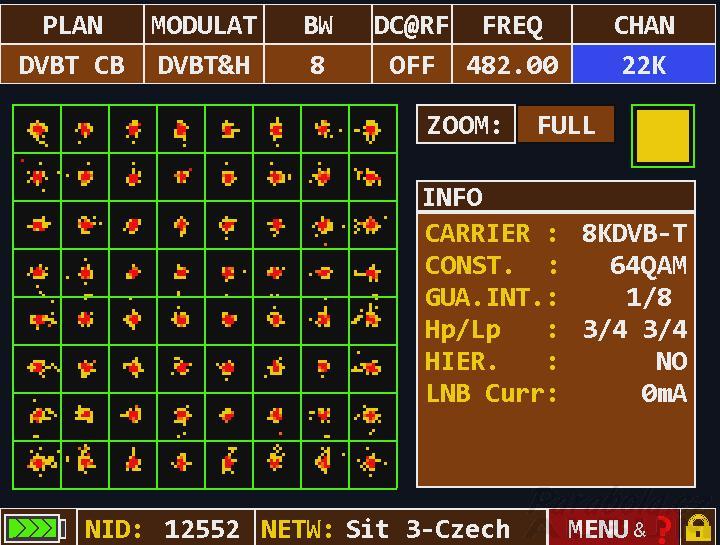Change the bandwidth value 8
Image resolution: width=720 pixels, height=545 pixels.
(x=318, y=64)
